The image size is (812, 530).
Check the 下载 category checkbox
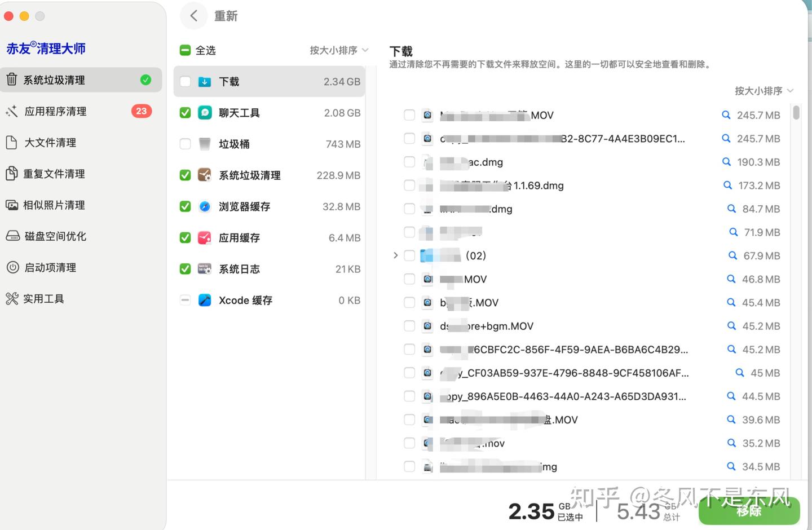point(185,82)
